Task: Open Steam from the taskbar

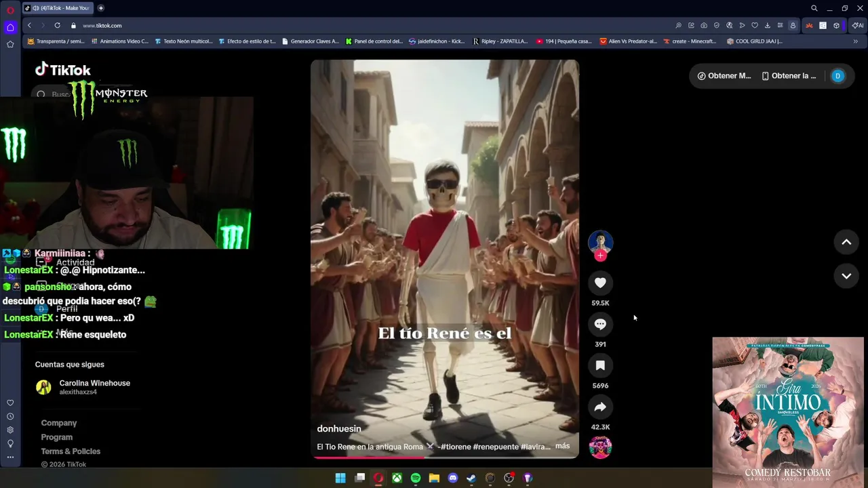Action: point(471,478)
